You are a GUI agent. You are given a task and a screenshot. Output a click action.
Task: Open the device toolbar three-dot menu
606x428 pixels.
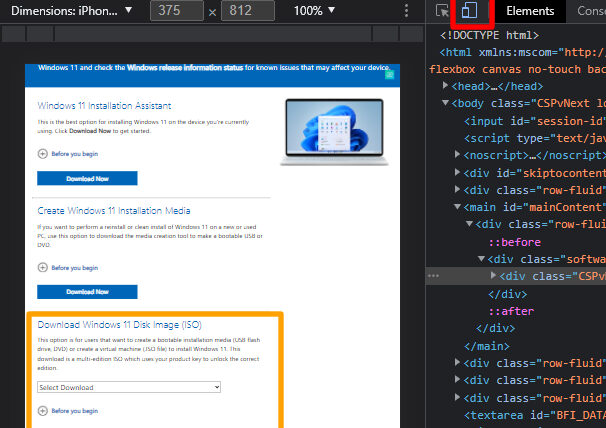(406, 10)
